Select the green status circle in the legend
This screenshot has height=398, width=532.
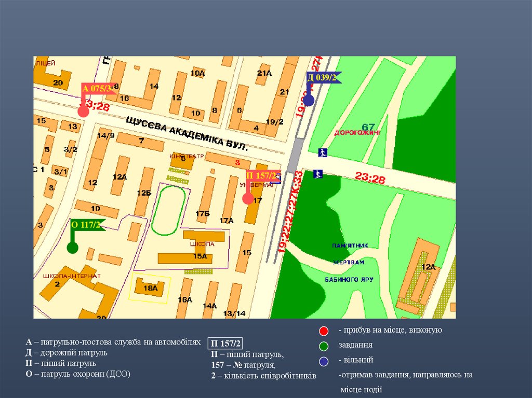[x=324, y=346]
